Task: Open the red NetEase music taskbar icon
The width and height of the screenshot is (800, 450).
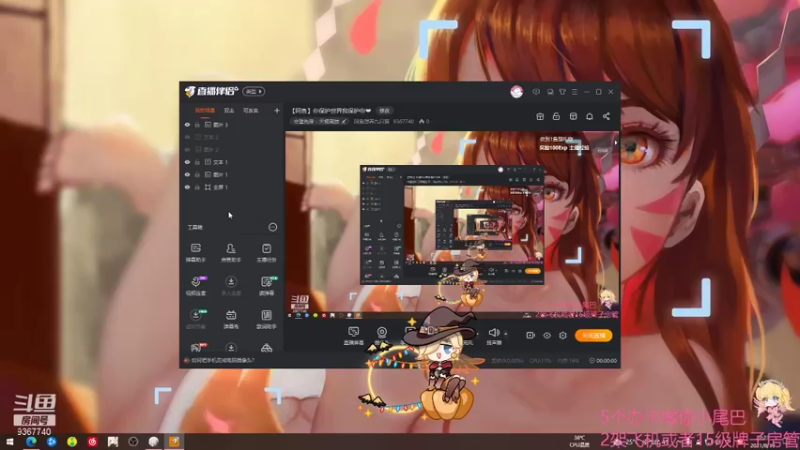Action: click(x=92, y=442)
